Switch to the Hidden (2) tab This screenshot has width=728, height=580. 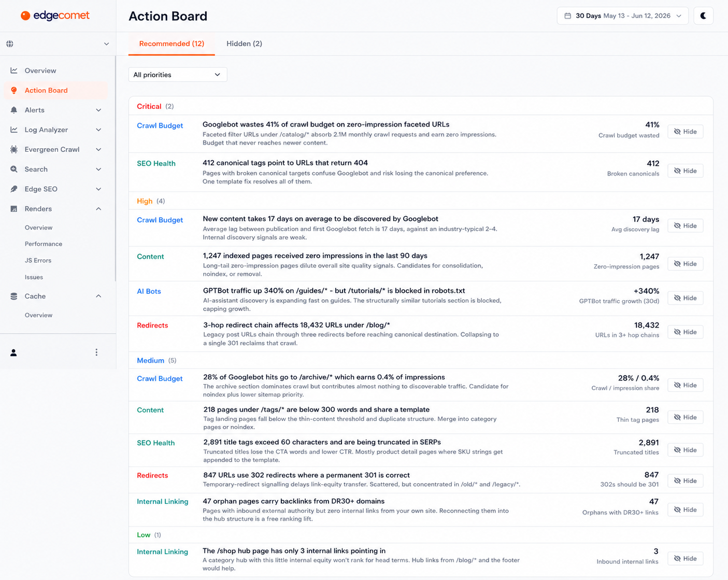point(244,44)
